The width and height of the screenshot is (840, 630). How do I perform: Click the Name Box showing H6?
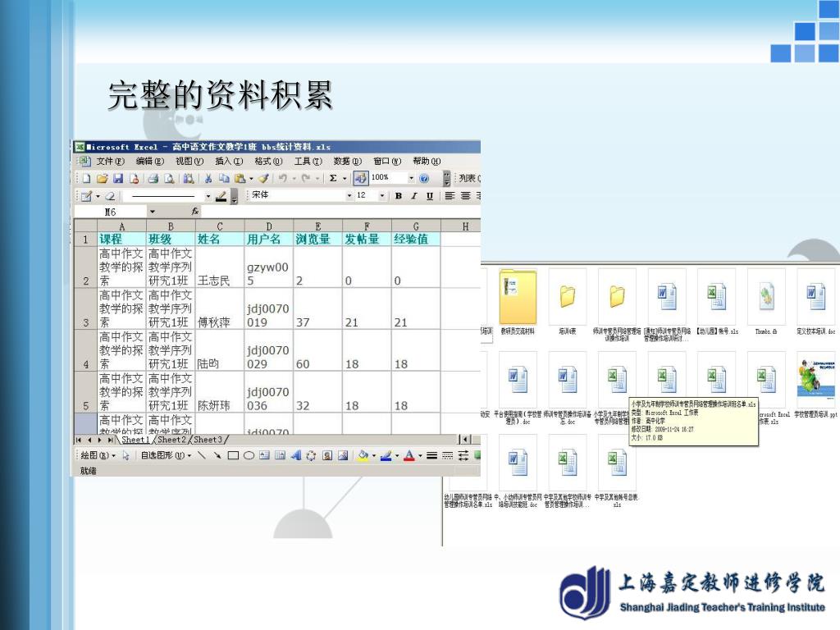tap(110, 212)
